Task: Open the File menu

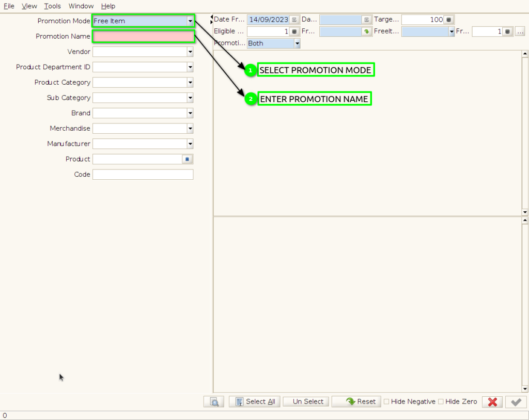Action: 9,6
